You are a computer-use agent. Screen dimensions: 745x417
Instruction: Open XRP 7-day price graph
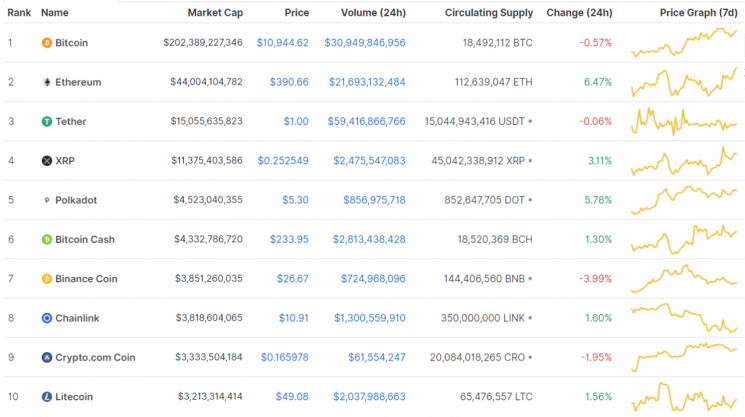pos(684,161)
